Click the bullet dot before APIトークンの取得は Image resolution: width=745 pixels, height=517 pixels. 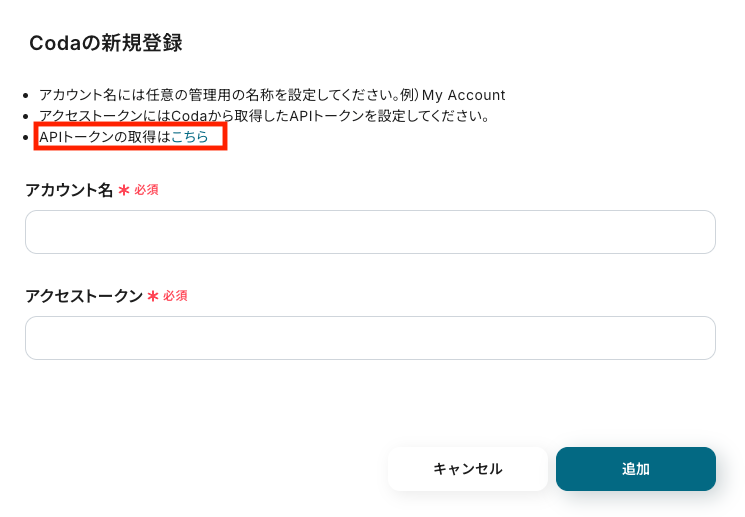(27, 138)
